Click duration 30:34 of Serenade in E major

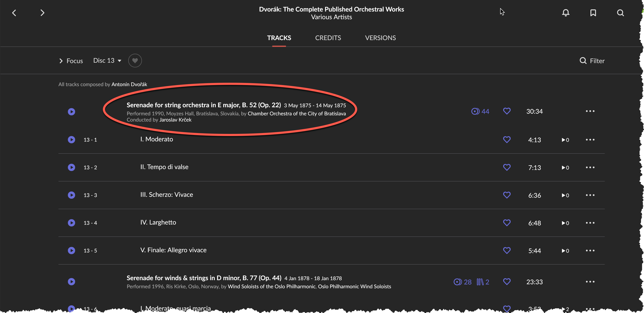[x=535, y=111]
